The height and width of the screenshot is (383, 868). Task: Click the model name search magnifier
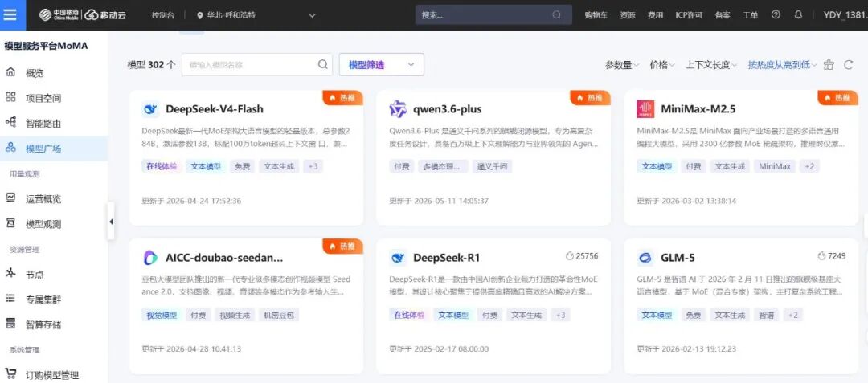point(323,65)
